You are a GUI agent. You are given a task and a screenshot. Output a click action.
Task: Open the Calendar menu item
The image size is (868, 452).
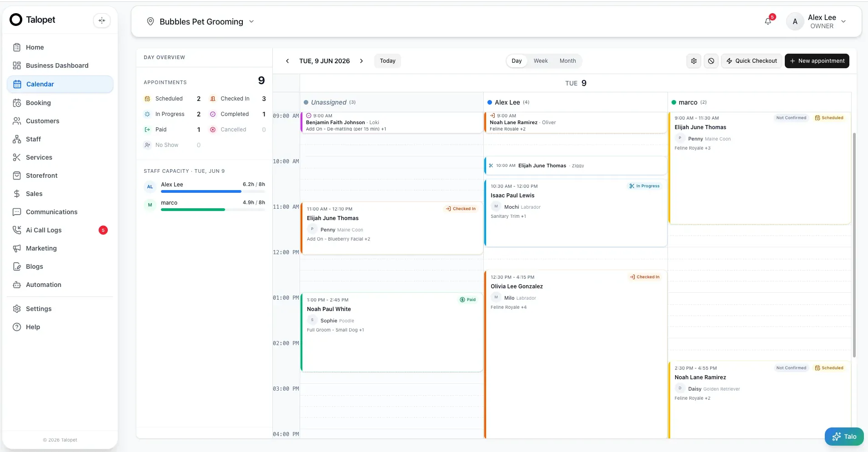60,84
